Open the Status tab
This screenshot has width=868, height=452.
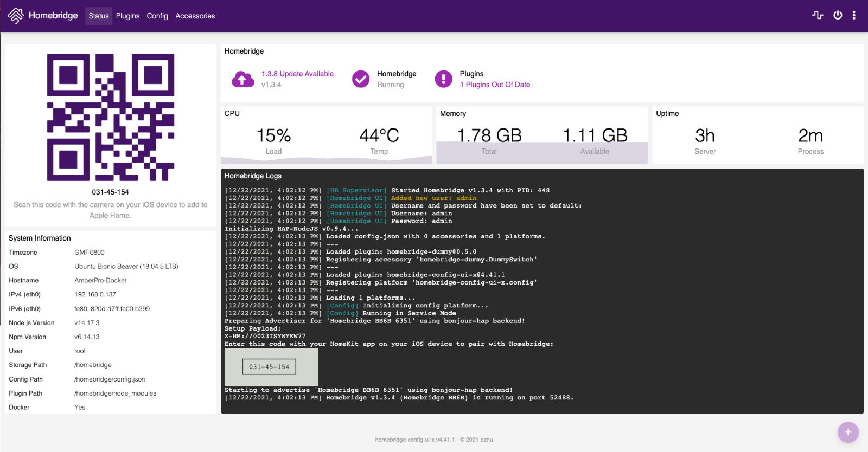[x=99, y=16]
